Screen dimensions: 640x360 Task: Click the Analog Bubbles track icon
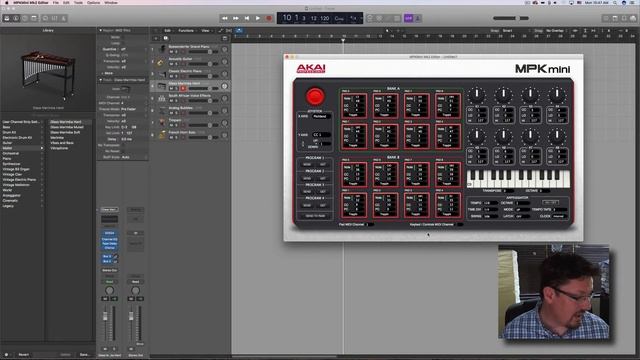click(x=162, y=110)
